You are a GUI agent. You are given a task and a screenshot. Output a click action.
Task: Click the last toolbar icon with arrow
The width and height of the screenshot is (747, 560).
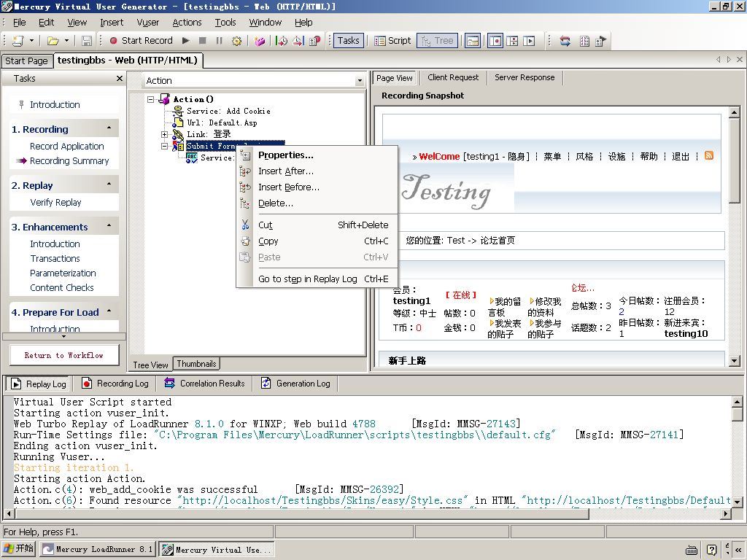click(x=601, y=41)
